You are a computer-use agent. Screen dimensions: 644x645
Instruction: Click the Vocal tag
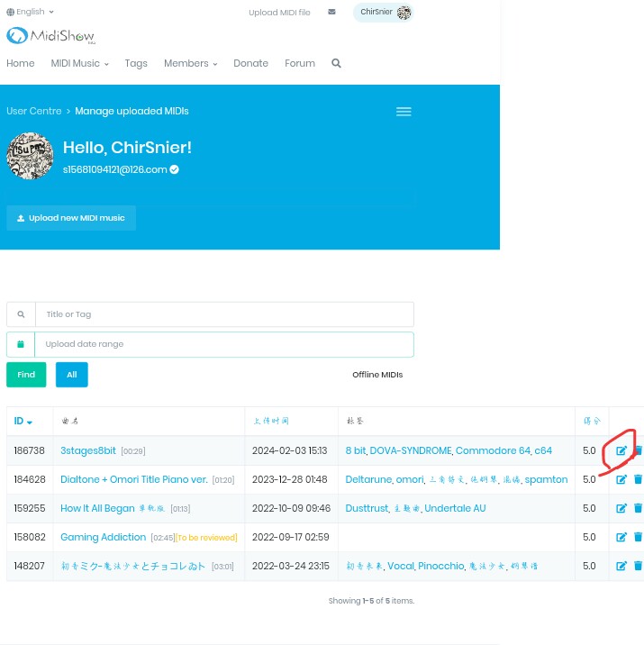401,566
